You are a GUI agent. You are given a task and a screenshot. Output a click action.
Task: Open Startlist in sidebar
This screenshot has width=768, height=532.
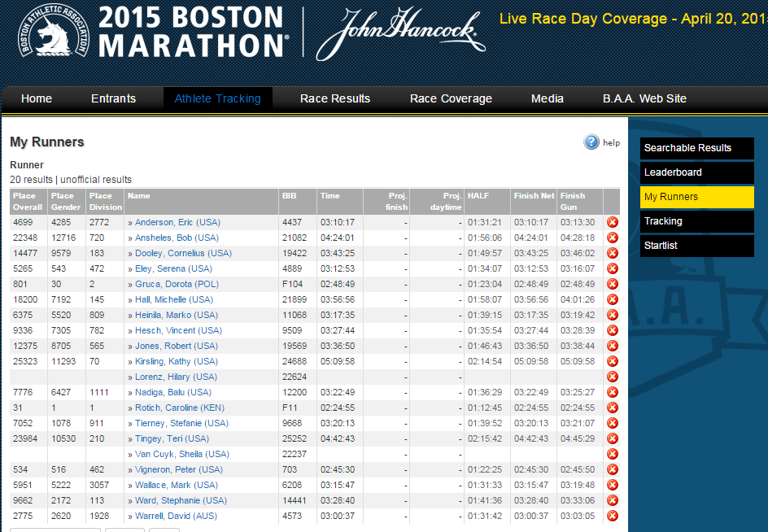(x=696, y=246)
